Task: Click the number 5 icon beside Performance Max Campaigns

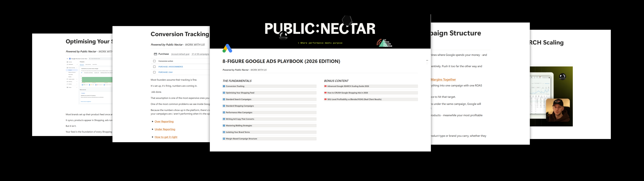Action: coord(224,112)
